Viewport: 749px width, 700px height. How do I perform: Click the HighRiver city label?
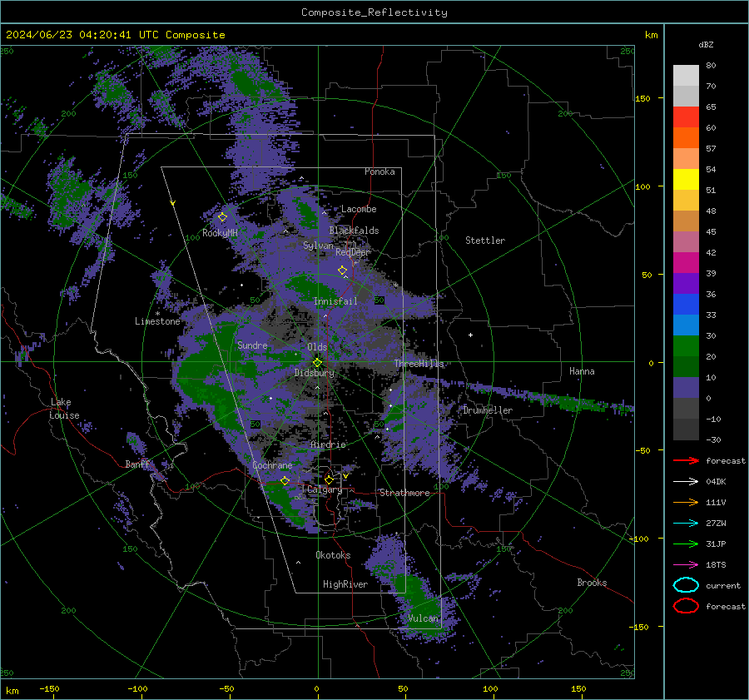pyautogui.click(x=345, y=584)
